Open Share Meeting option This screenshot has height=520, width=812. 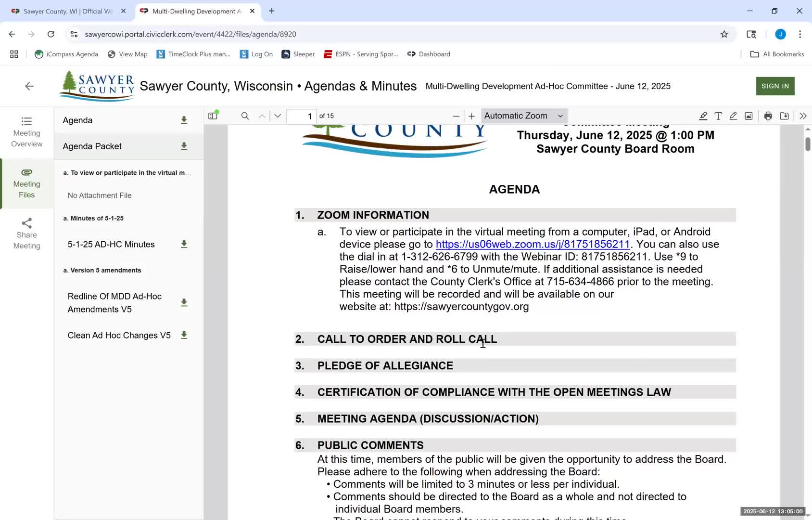(26, 234)
